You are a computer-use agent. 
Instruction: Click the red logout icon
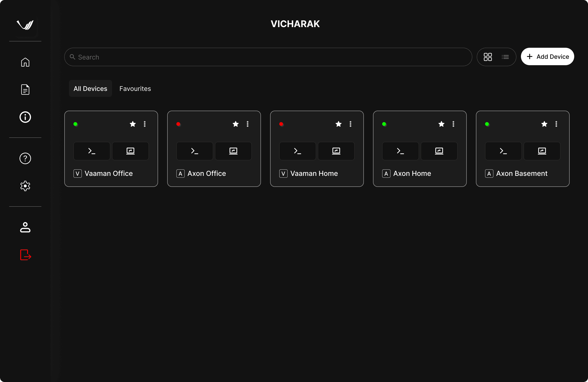tap(25, 255)
